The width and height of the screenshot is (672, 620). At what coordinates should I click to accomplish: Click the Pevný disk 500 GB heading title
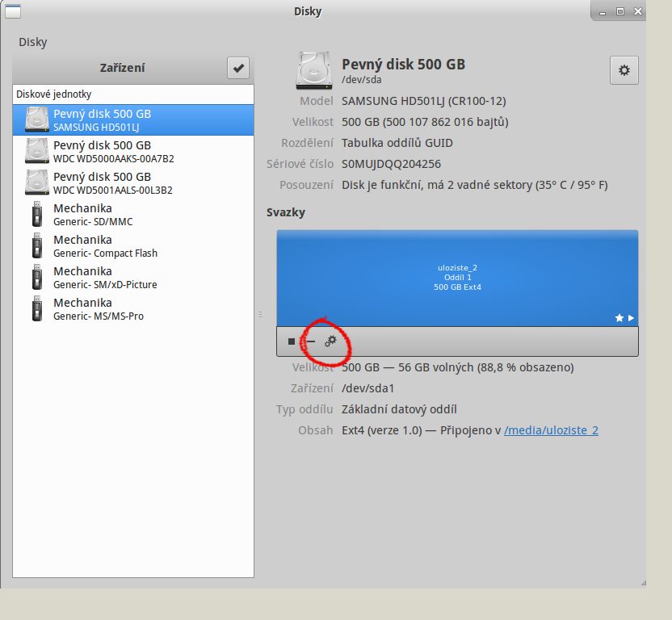pos(403,65)
